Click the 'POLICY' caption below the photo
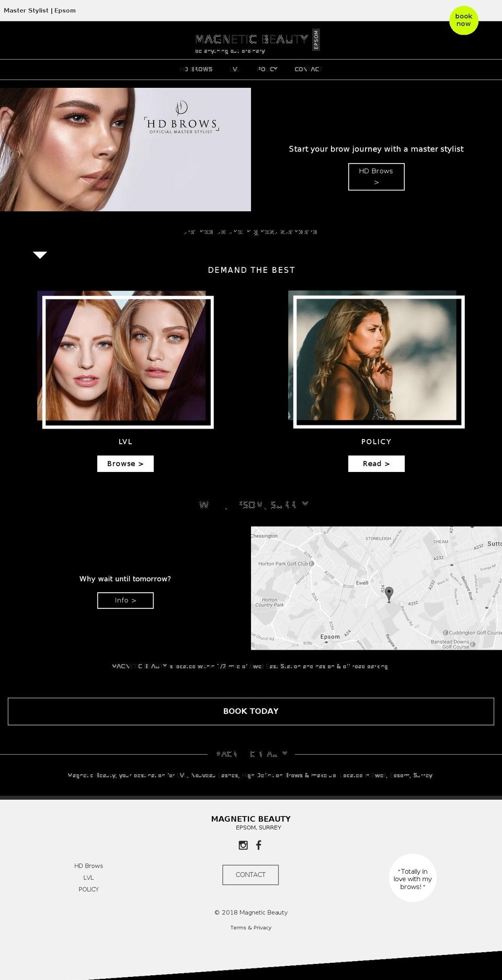This screenshot has height=980, width=502. [x=376, y=442]
